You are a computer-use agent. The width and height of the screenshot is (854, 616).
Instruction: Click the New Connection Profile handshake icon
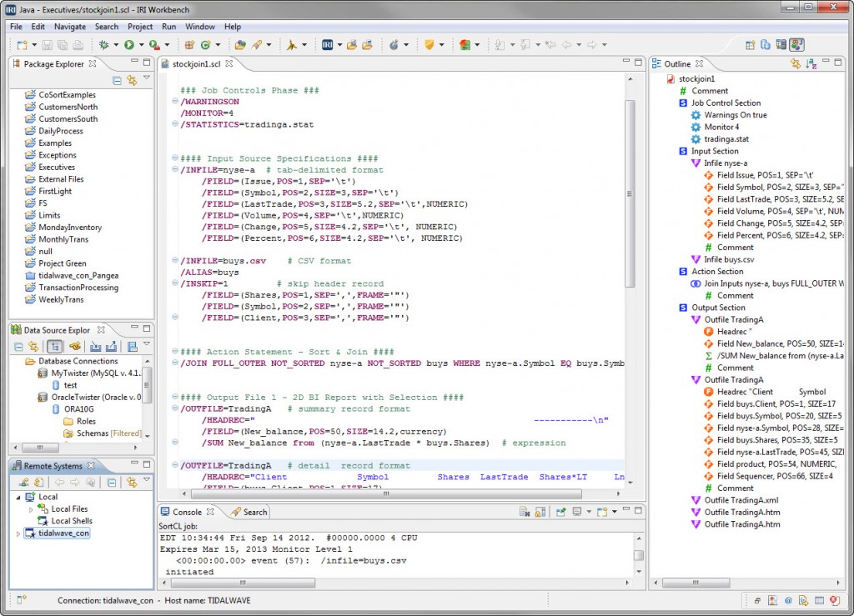coord(75,347)
